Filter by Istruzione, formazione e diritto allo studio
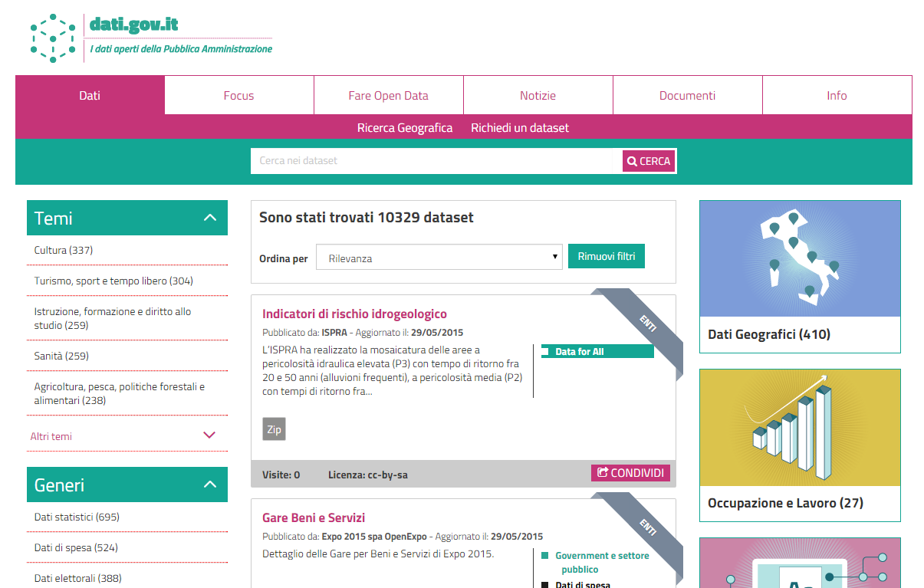This screenshot has width=924, height=588. coord(113,318)
